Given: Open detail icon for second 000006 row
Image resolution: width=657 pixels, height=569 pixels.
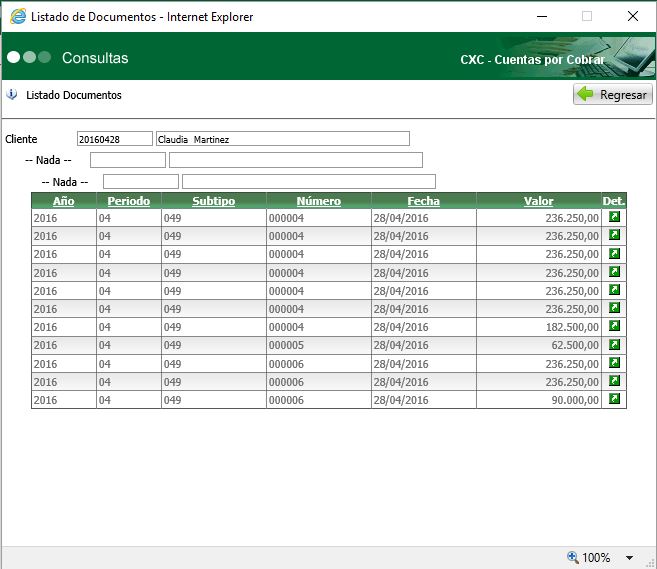Looking at the screenshot, I should 614,380.
